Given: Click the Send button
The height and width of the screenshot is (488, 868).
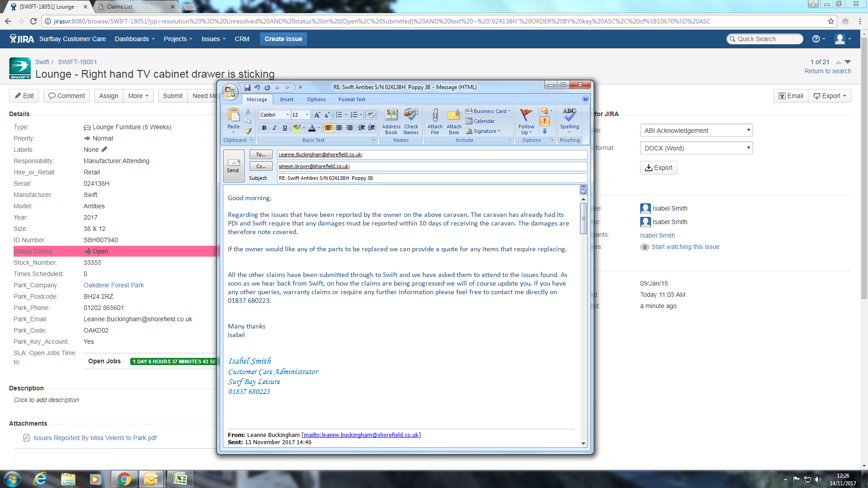Looking at the screenshot, I should (233, 165).
